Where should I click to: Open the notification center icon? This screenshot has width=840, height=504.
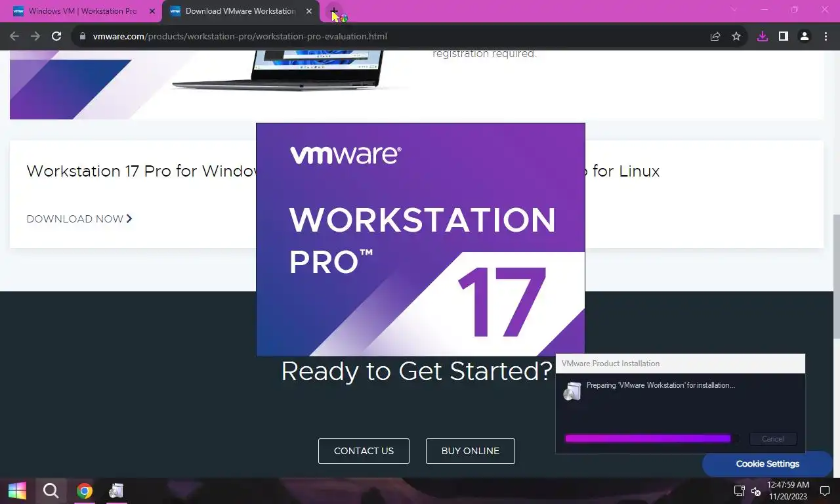[825, 491]
